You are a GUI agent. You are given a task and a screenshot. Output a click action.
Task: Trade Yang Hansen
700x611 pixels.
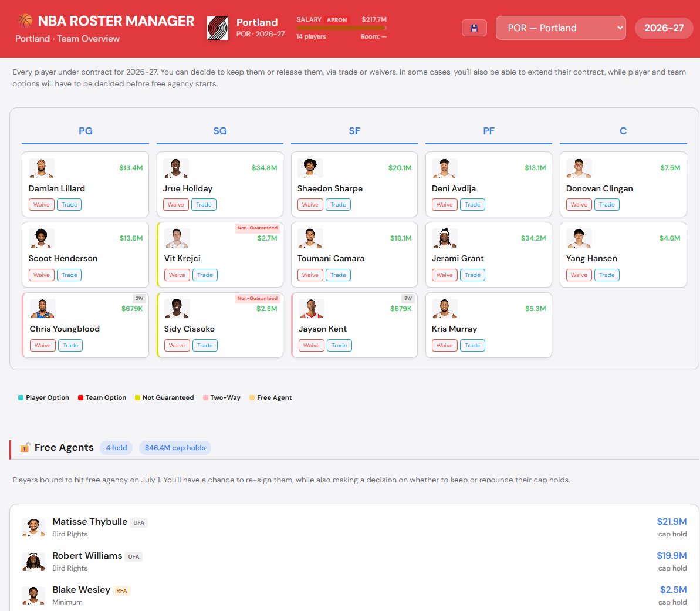[607, 275]
